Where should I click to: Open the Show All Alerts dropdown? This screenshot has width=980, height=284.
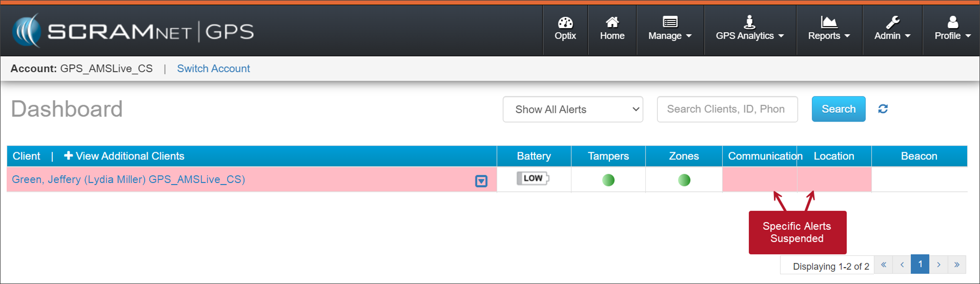pos(573,109)
